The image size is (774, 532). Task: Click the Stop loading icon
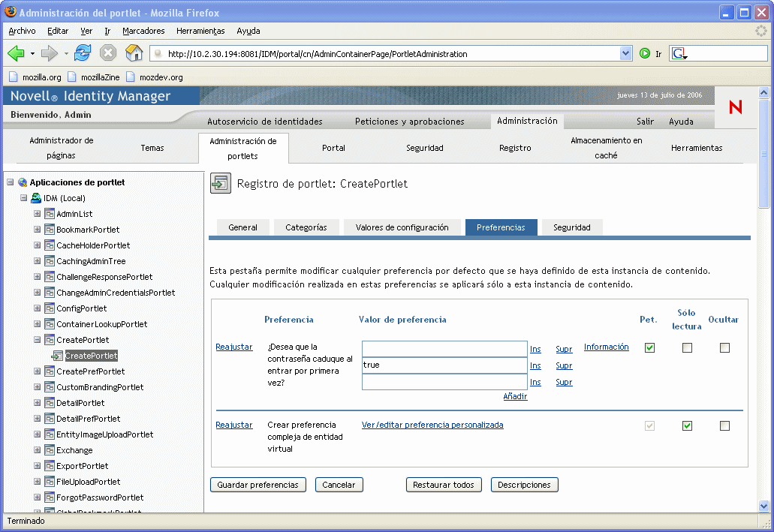point(108,53)
